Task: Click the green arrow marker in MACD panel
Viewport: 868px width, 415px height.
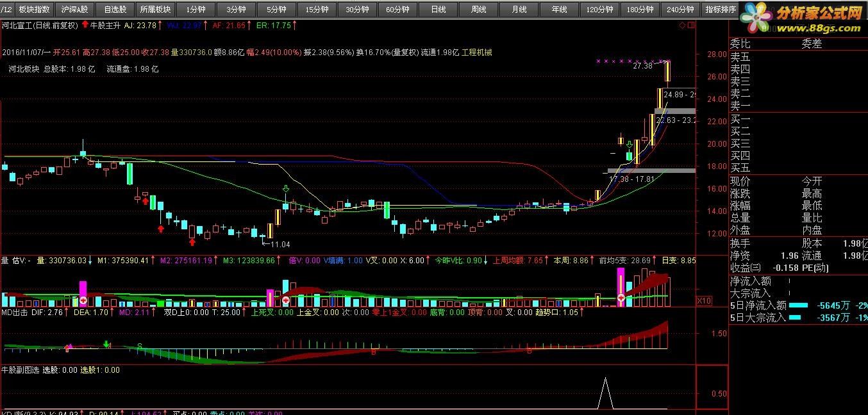Action: coord(106,344)
